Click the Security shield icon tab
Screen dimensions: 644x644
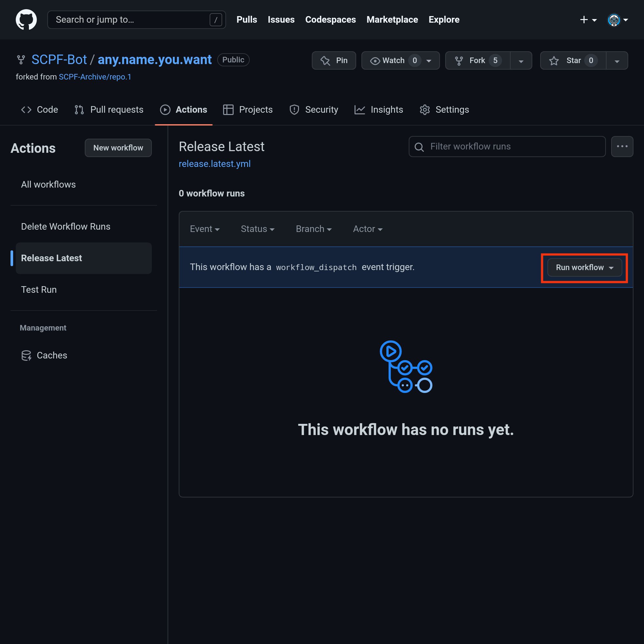pos(294,110)
